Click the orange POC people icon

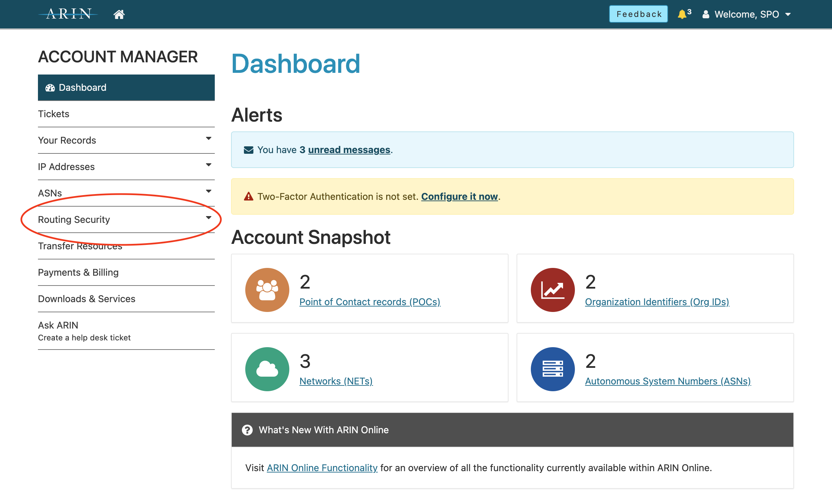pyautogui.click(x=267, y=290)
